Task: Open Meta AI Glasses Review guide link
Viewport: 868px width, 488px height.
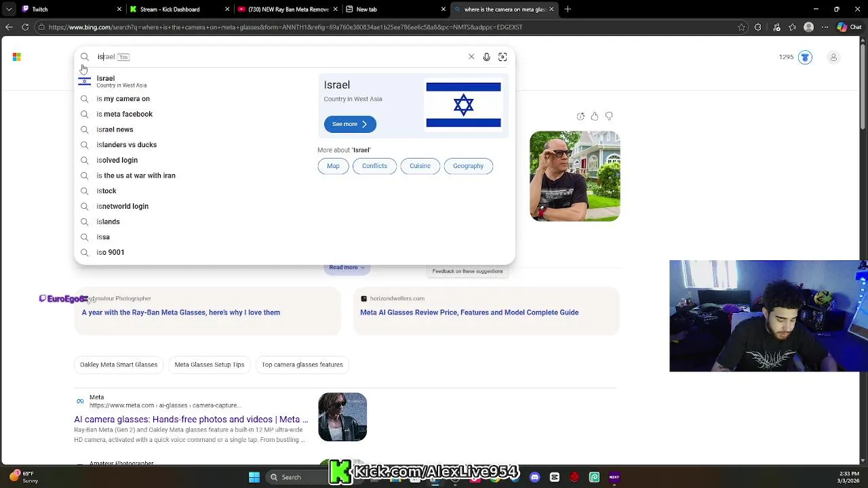Action: coord(469,312)
